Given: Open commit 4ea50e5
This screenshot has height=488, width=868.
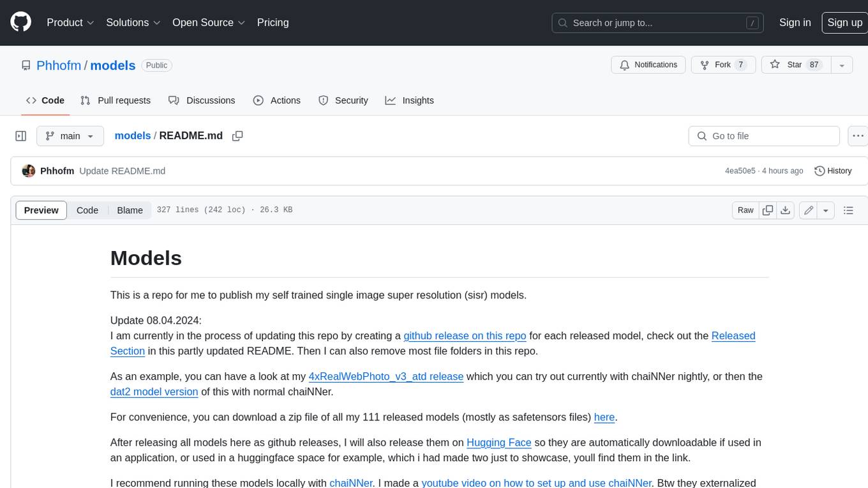Looking at the screenshot, I should point(740,171).
